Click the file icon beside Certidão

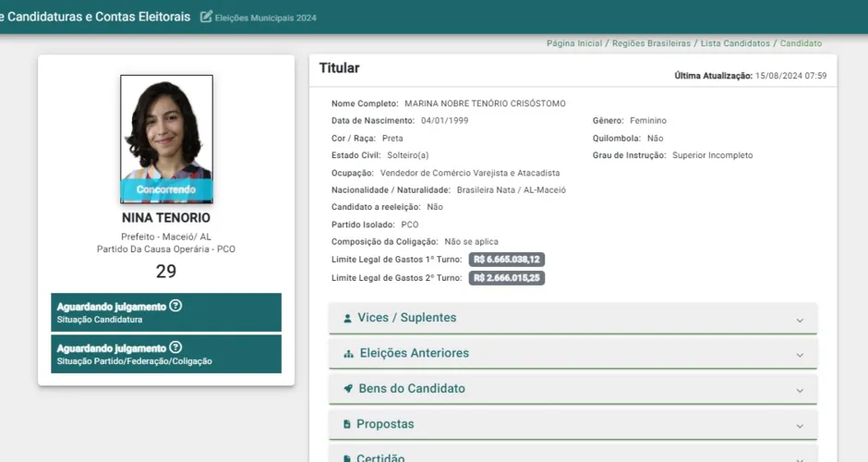click(x=347, y=457)
